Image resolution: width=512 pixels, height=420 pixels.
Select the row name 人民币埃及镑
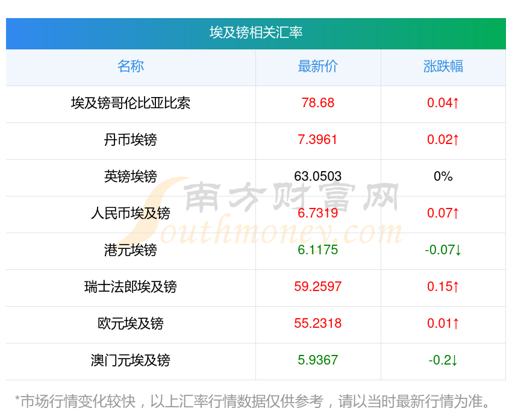[x=131, y=213]
